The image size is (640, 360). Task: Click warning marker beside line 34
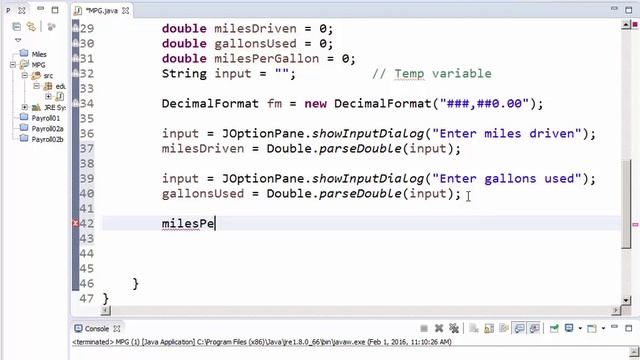click(x=76, y=103)
